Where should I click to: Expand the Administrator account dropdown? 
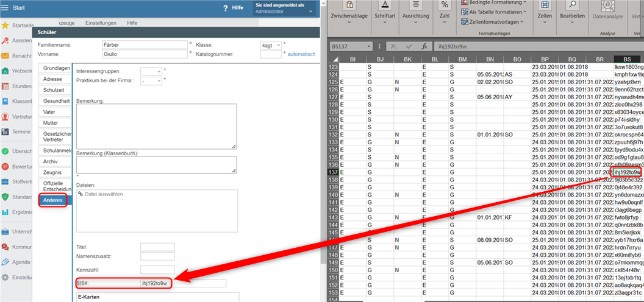click(x=312, y=11)
